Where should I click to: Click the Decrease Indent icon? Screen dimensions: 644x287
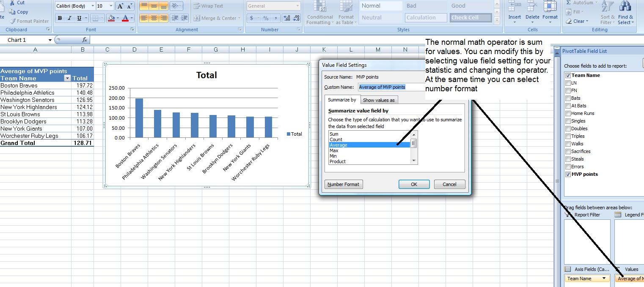click(175, 18)
